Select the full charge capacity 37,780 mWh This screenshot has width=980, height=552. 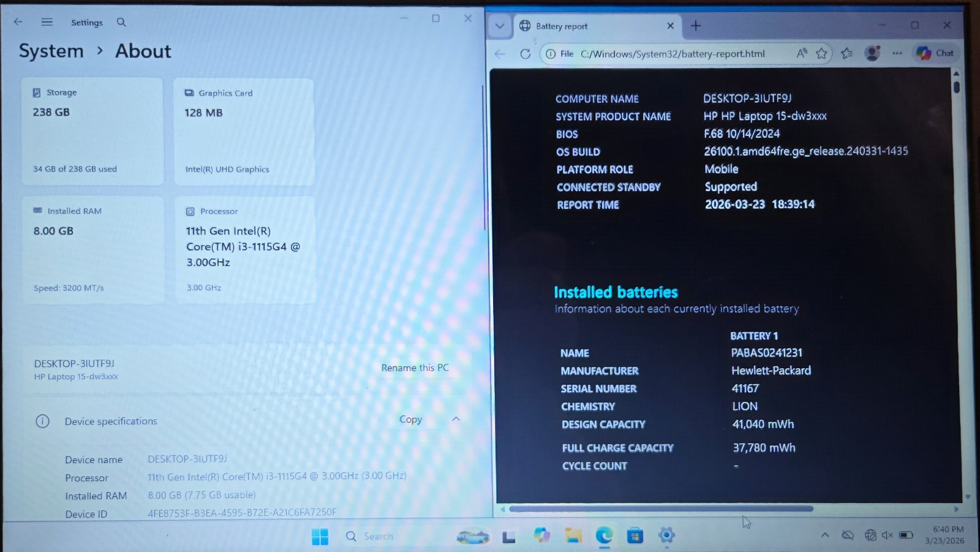coord(764,448)
